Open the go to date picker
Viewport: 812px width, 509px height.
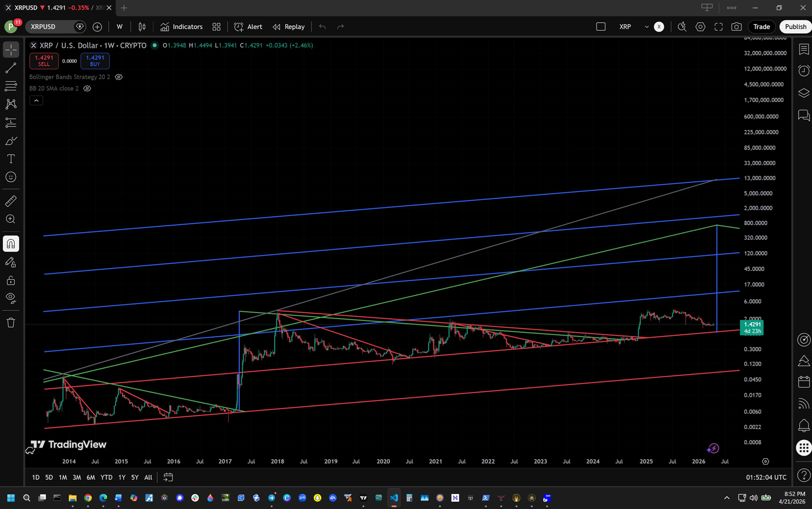pyautogui.click(x=168, y=477)
